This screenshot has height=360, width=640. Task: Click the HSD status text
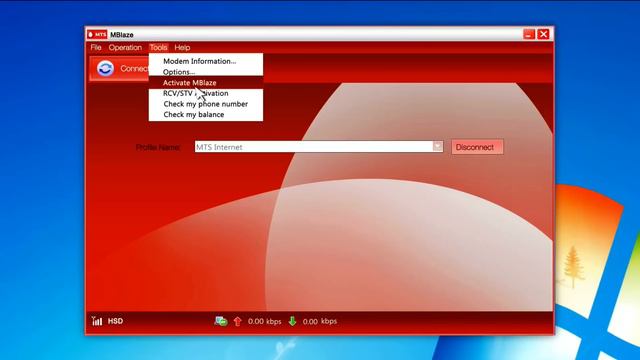click(x=116, y=321)
